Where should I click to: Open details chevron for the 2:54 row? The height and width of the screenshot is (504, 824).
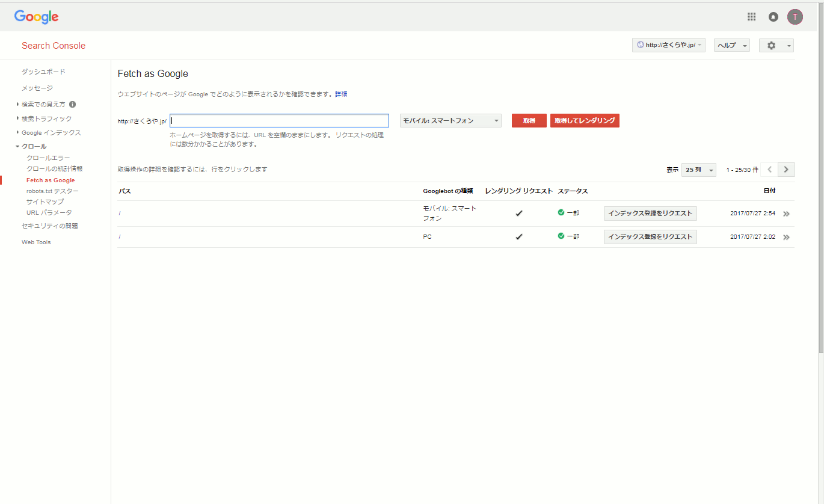pos(786,214)
